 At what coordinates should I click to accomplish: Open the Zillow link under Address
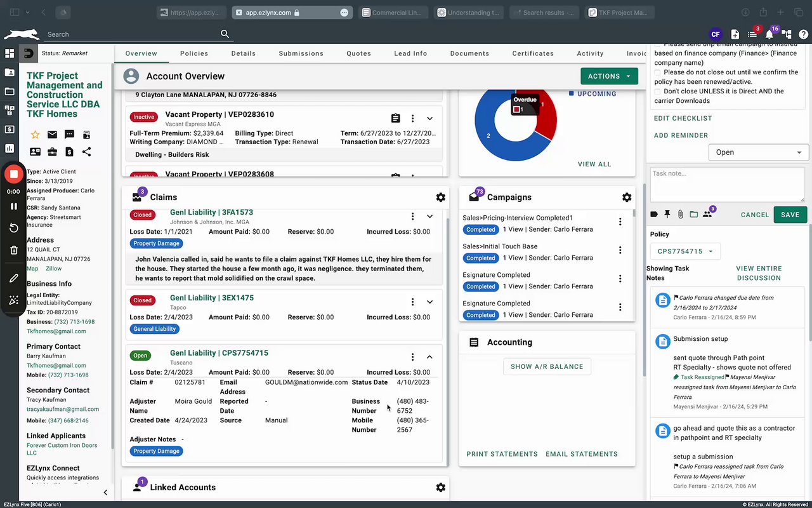[53, 269]
